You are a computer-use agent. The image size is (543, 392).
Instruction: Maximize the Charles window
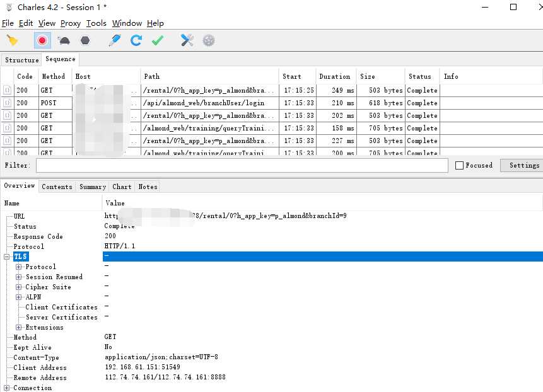pyautogui.click(x=513, y=7)
